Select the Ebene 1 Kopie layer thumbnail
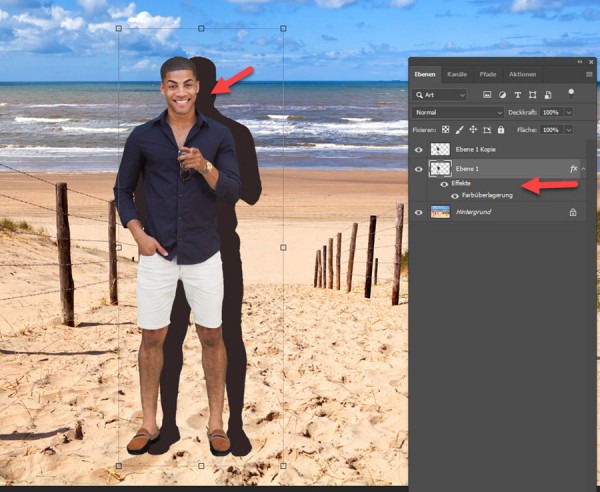Screen dimensions: 600x492 440,149
